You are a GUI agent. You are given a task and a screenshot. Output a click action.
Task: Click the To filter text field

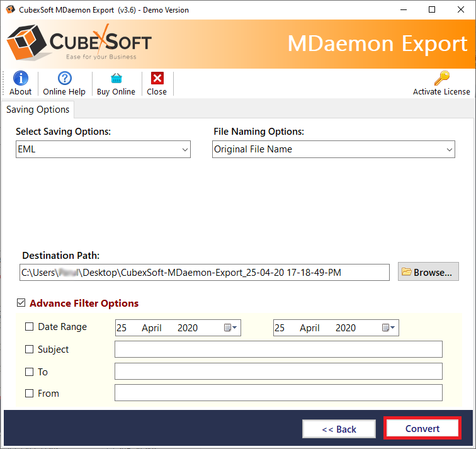coord(278,372)
